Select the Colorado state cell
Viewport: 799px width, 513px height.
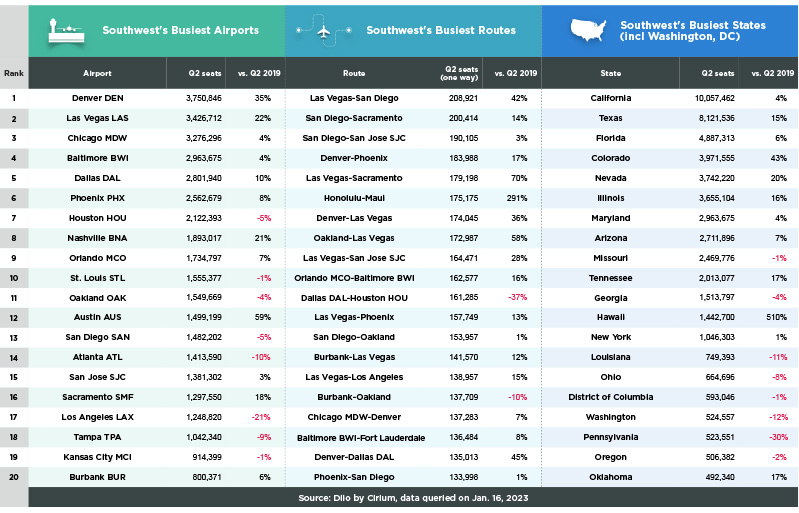tap(610, 158)
